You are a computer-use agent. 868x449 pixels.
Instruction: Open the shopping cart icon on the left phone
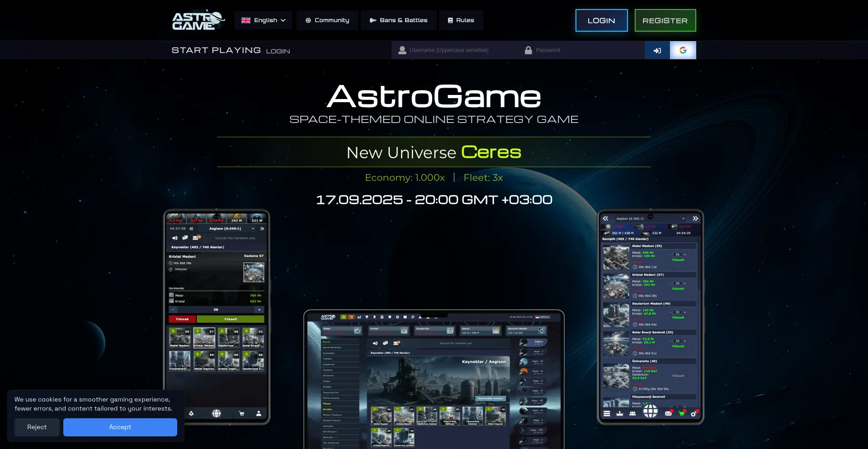coord(241,413)
